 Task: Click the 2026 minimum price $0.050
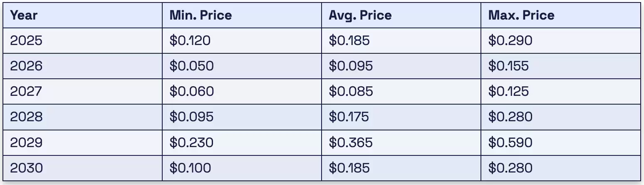(191, 66)
